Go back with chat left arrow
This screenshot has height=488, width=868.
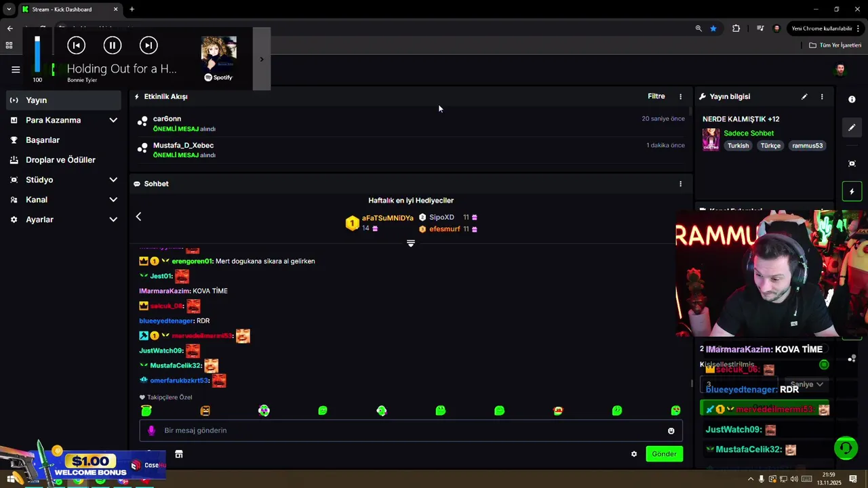coord(138,216)
